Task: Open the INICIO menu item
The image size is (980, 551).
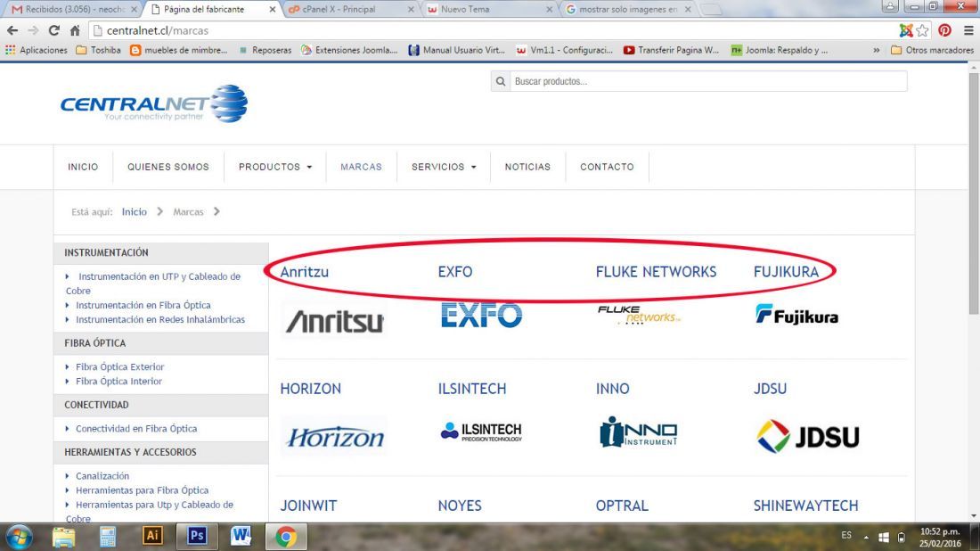Action: (x=83, y=167)
